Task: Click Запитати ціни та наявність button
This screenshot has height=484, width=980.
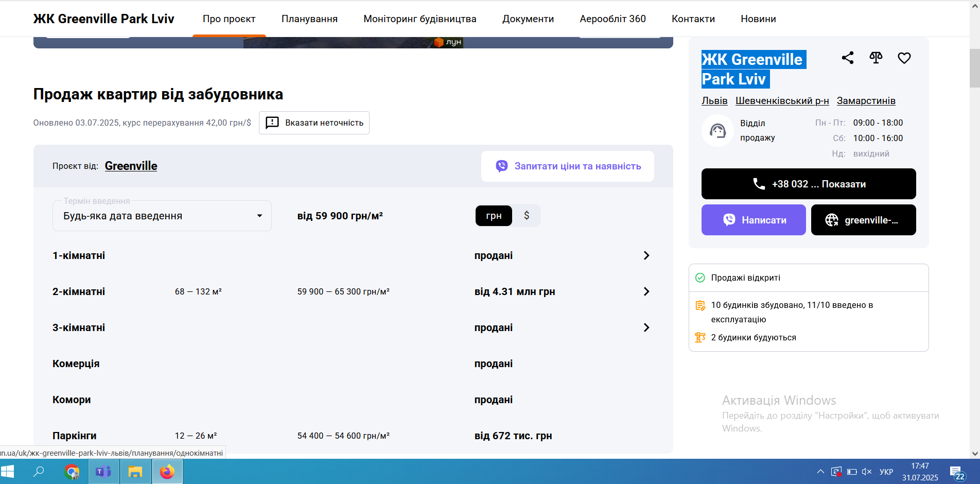Action: click(568, 166)
